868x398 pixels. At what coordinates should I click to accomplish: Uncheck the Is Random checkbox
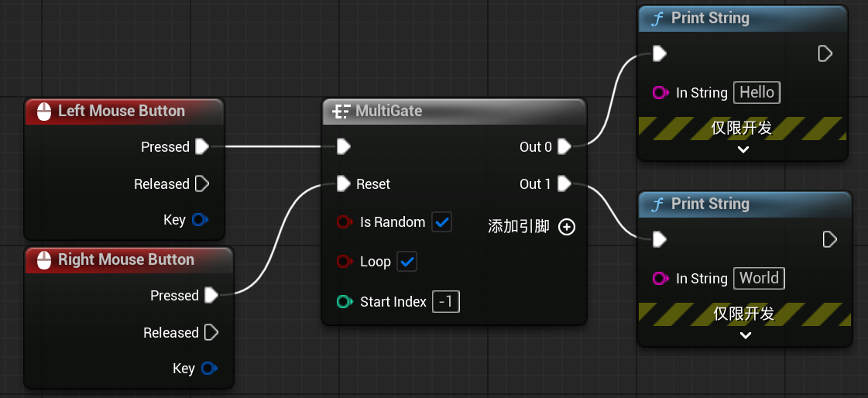[x=441, y=222]
